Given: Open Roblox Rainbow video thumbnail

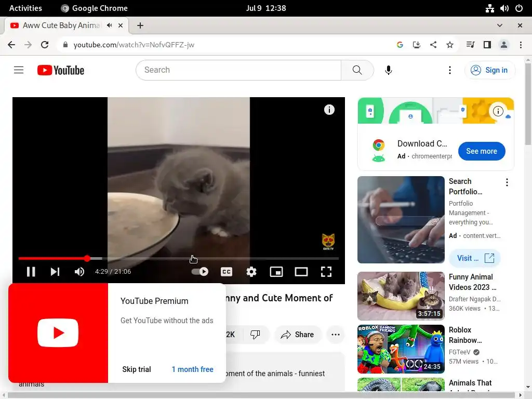Looking at the screenshot, I should click(x=401, y=349).
